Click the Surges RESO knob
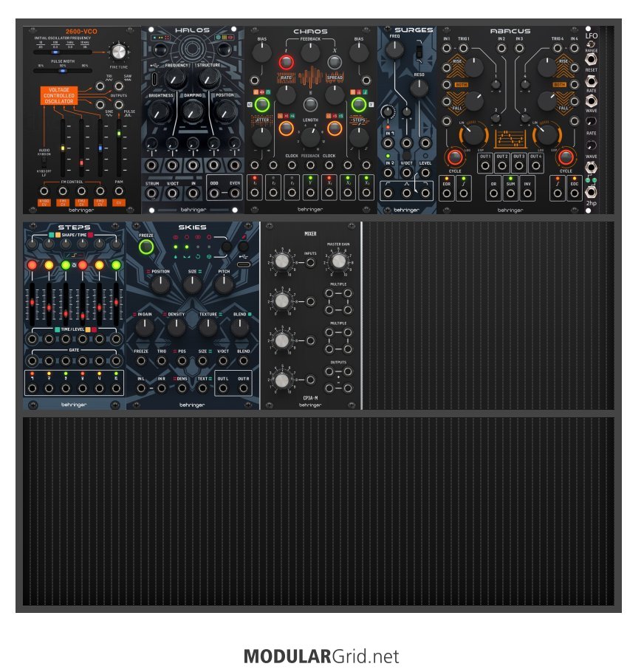The height and width of the screenshot is (672, 644). pyautogui.click(x=419, y=88)
